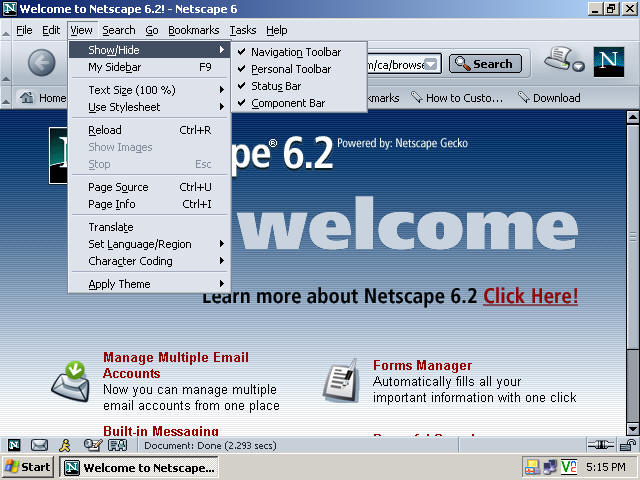Open the Go menu
640x480 pixels.
pyautogui.click(x=152, y=30)
